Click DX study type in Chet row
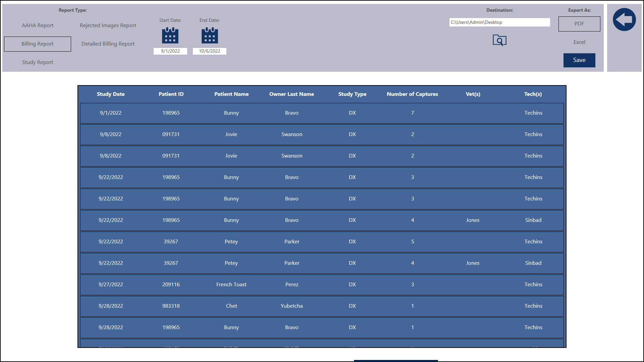 pos(352,306)
